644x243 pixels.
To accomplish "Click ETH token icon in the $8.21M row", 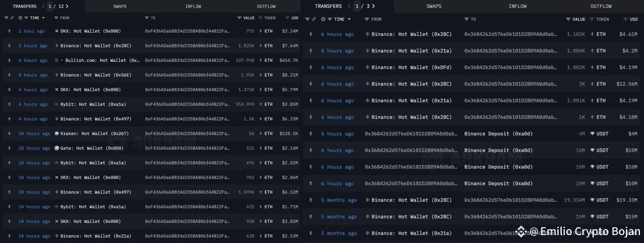I will pos(260,75).
